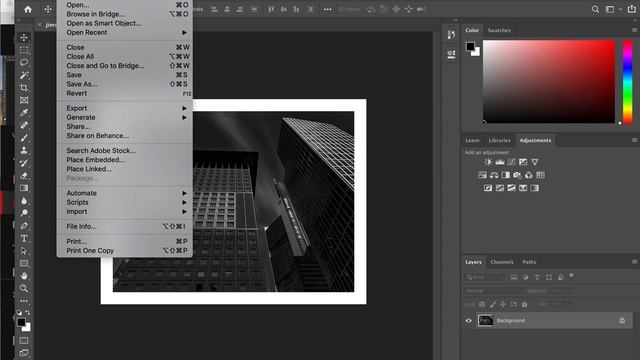Choose Save As... from File menu
This screenshot has width=640, height=360.
tap(124, 84)
